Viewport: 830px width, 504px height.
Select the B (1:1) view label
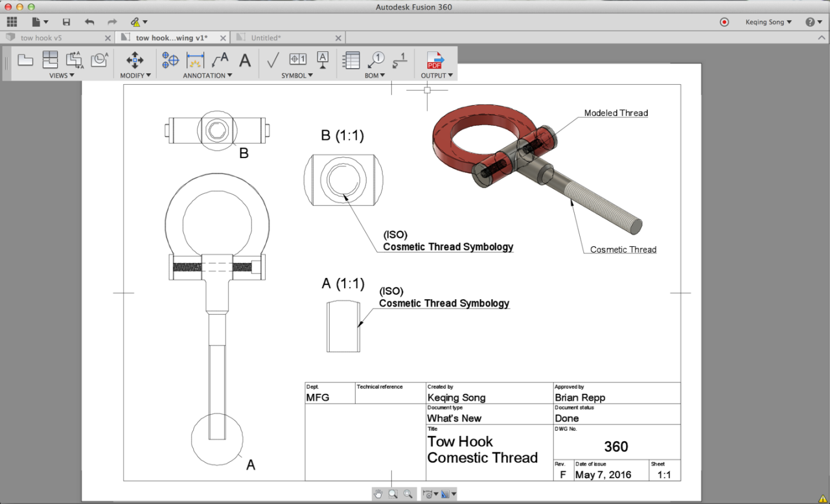click(x=342, y=135)
